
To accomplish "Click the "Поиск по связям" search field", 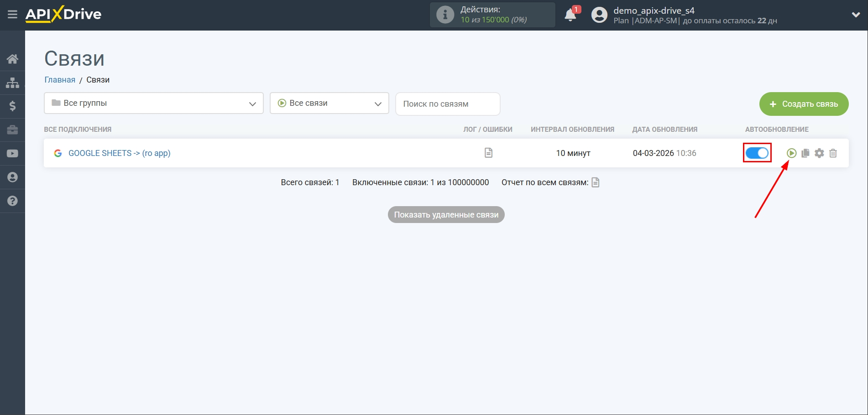I will [447, 104].
